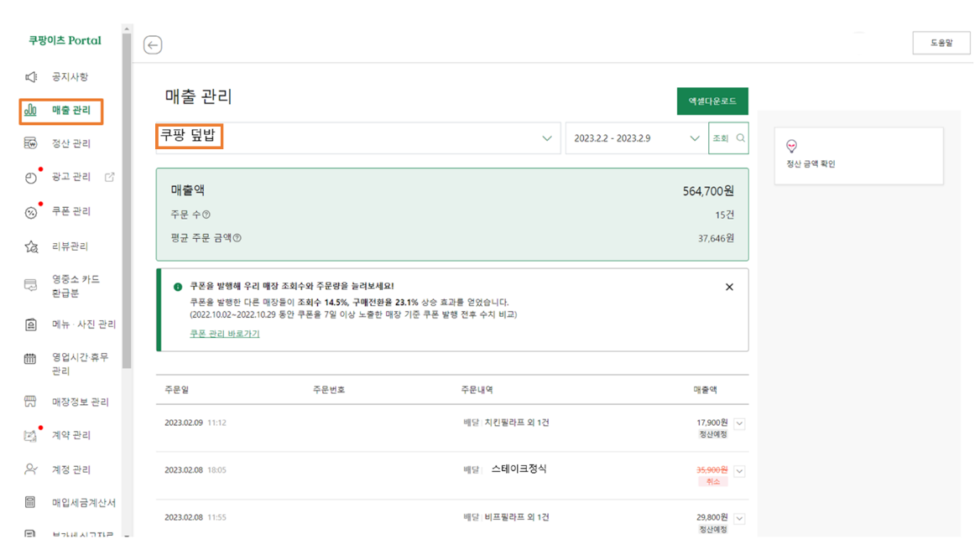Viewport: 980px width, 560px height.
Task: Click the sidebar vertical scrollbar
Action: click(127, 200)
